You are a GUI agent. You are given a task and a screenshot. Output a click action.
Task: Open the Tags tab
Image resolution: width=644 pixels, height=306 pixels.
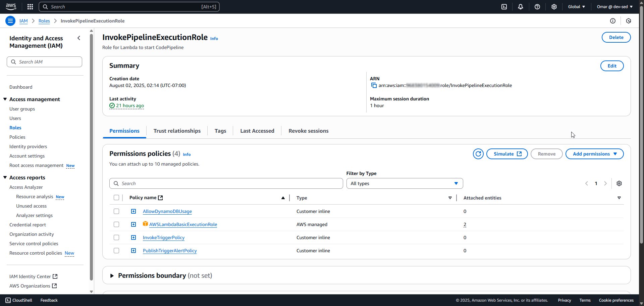pyautogui.click(x=220, y=131)
